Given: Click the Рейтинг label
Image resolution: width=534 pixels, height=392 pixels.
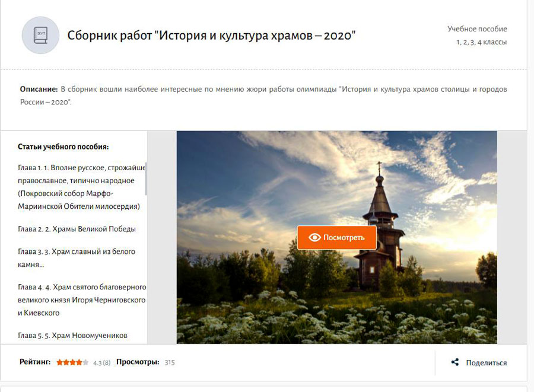Looking at the screenshot, I should (x=35, y=362).
